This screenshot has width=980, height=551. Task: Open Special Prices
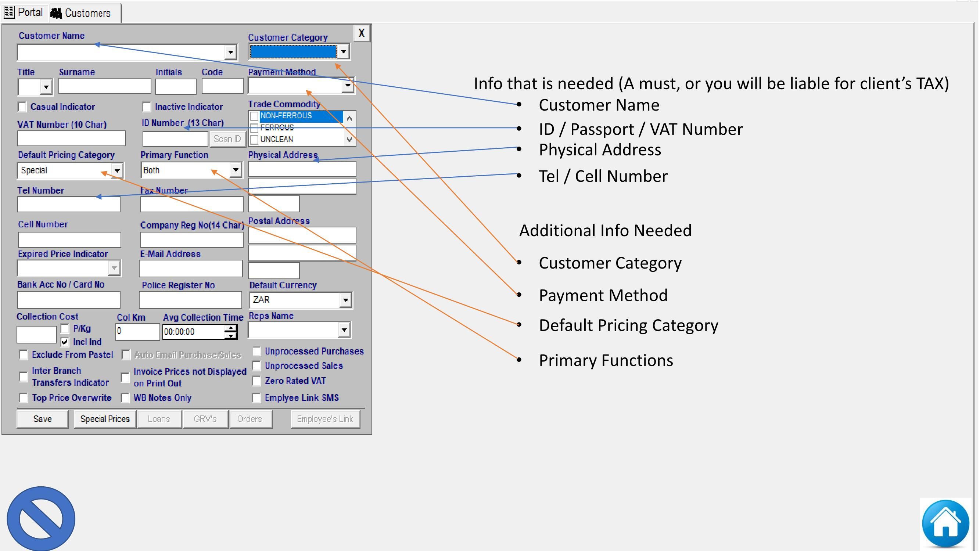pos(105,419)
